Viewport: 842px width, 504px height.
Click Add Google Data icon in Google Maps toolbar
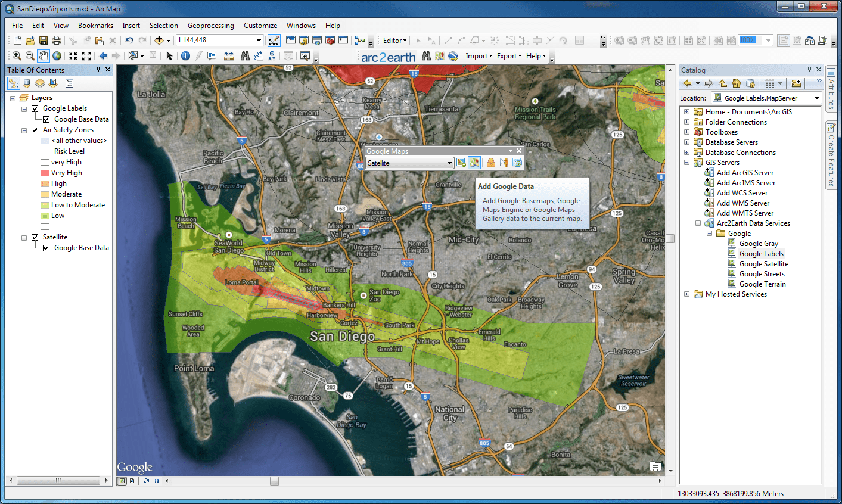[474, 163]
